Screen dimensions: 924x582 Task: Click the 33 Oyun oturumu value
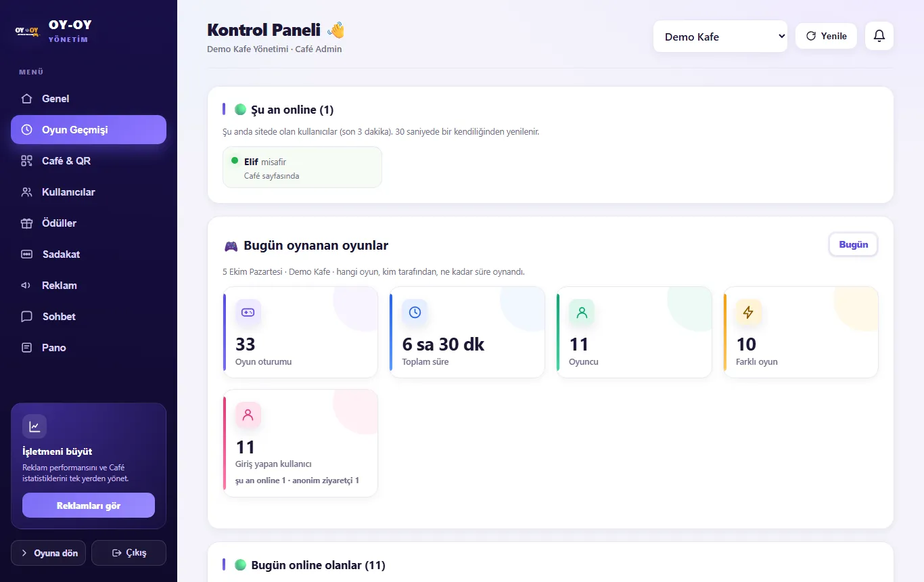coord(246,344)
